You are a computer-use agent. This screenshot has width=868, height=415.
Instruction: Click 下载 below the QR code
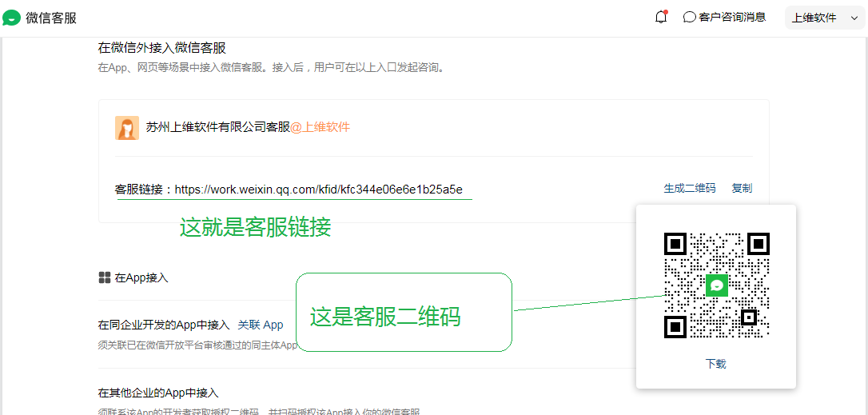pyautogui.click(x=716, y=364)
